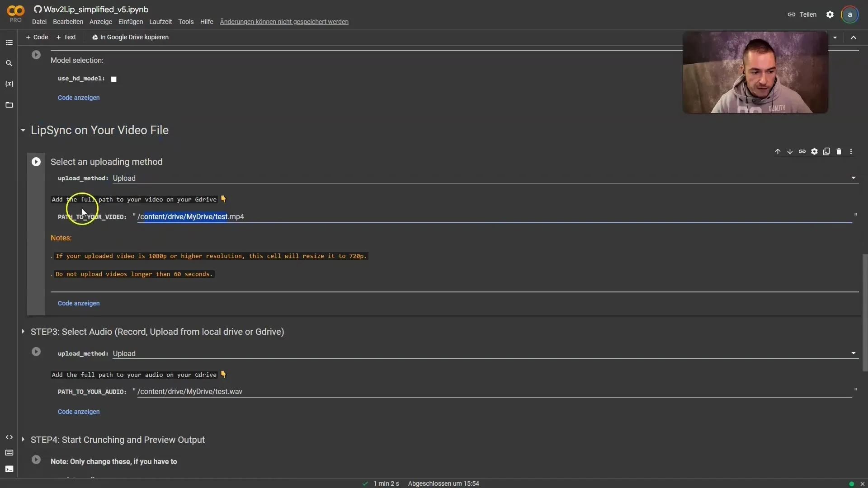This screenshot has height=488, width=868.
Task: Open the search sidebar icon
Action: [x=9, y=63]
